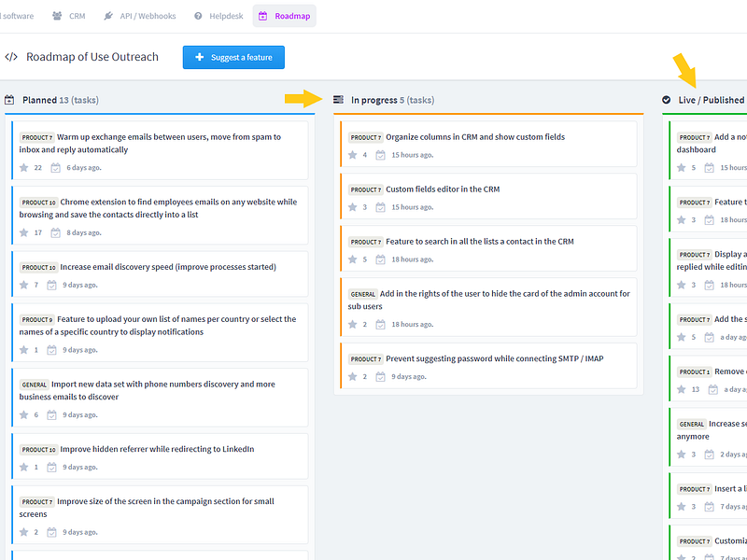Click Suggest a feature button

click(233, 57)
